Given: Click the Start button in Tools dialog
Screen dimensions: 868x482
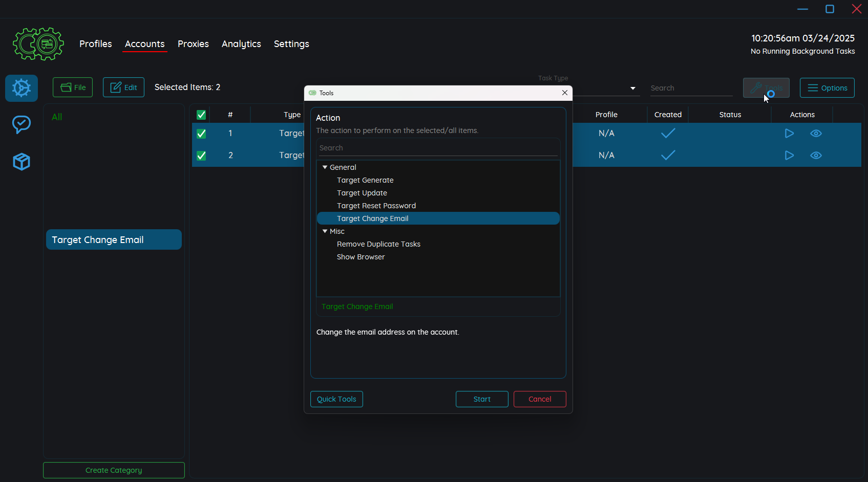Looking at the screenshot, I should pos(481,399).
